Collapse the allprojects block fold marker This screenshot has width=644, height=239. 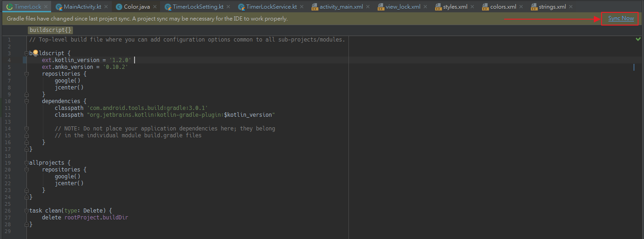pos(26,163)
